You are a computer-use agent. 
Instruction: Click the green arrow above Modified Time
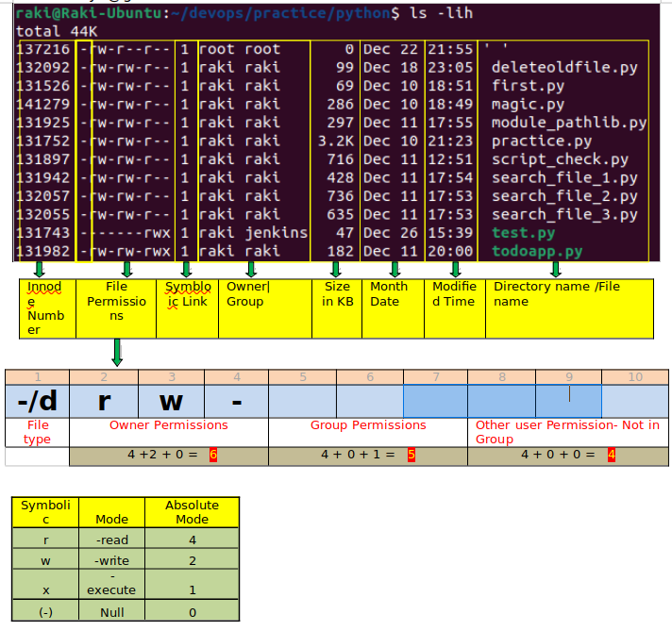456,270
